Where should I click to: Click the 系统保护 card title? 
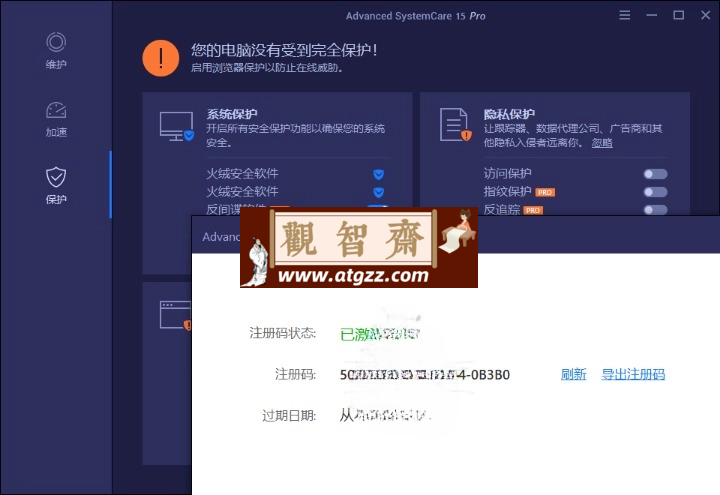232,114
